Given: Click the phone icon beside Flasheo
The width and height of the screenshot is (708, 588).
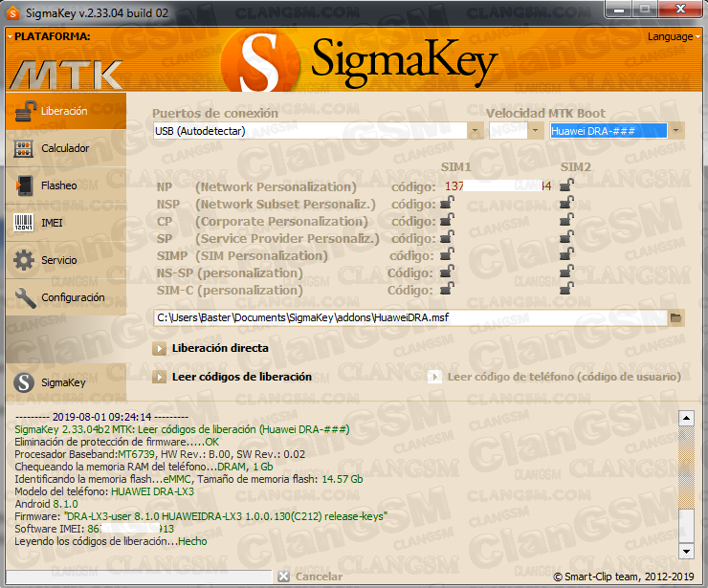Looking at the screenshot, I should (x=24, y=185).
